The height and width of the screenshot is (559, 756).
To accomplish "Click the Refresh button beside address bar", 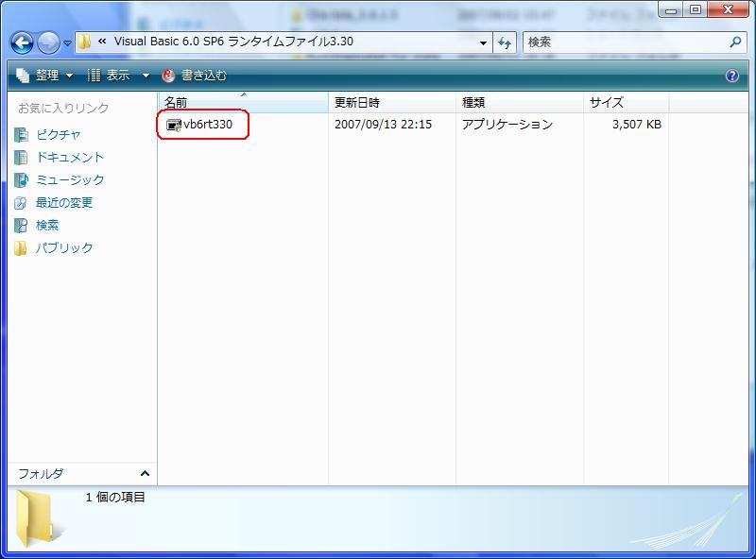I will [505, 42].
